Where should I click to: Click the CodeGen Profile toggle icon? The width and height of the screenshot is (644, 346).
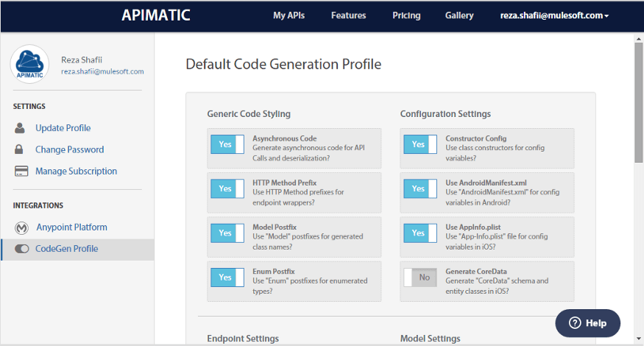click(22, 249)
